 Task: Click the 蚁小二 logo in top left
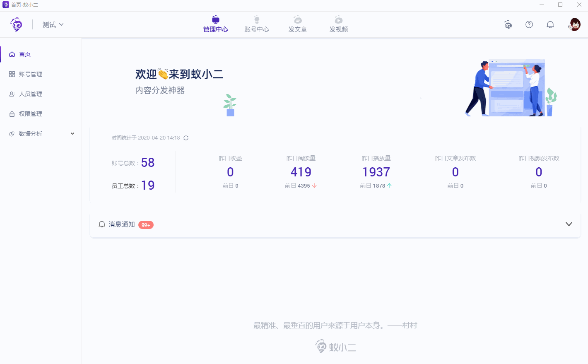[x=16, y=24]
